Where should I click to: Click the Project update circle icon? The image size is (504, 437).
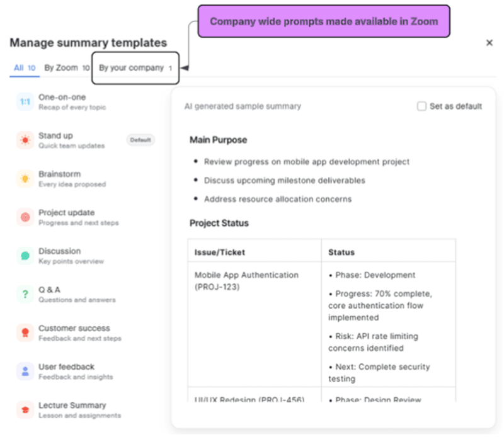point(23,217)
